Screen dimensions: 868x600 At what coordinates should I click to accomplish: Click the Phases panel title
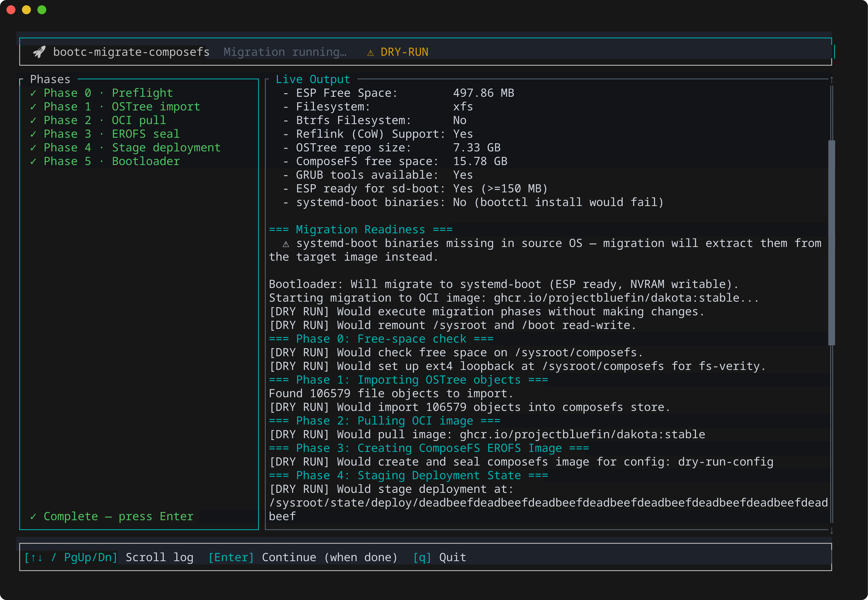50,79
